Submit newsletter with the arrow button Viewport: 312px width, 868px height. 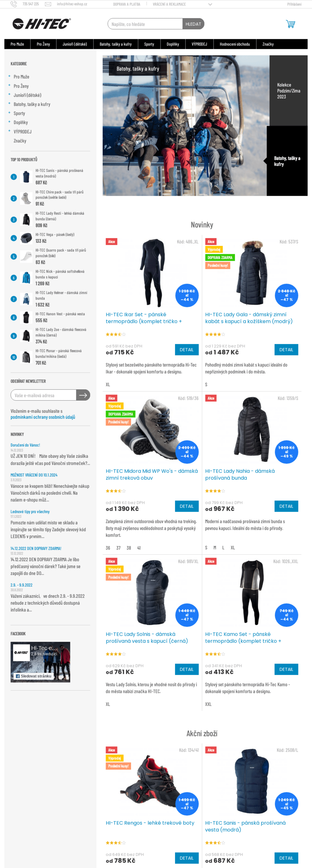[x=83, y=395]
